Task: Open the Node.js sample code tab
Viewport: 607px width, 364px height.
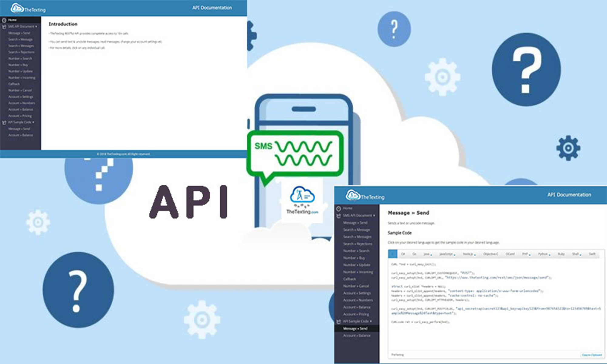Action: pos(469,254)
